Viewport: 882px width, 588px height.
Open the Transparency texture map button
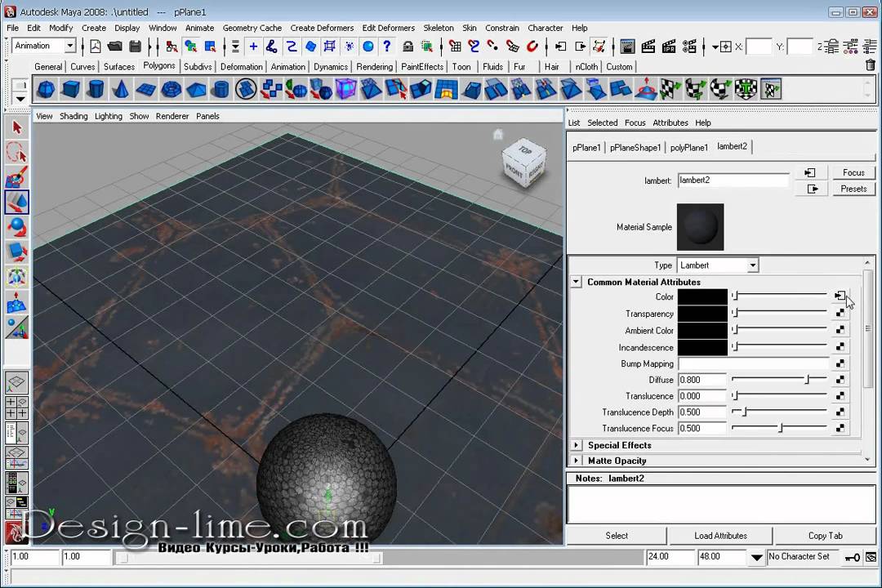pos(840,314)
